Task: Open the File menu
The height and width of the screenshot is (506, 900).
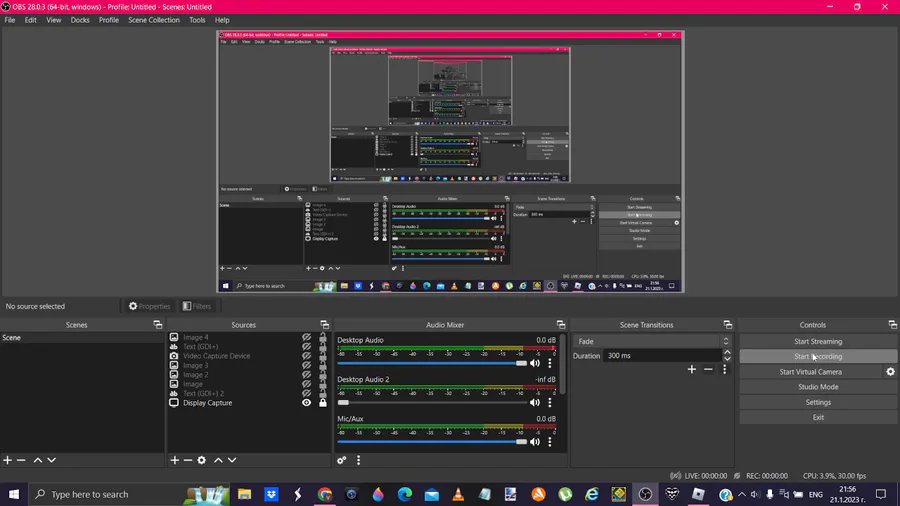Action: pyautogui.click(x=10, y=20)
